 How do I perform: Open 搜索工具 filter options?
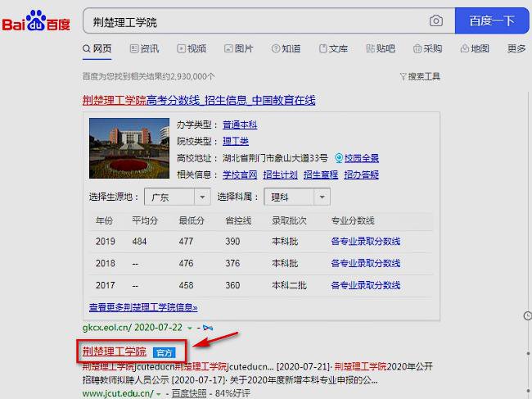pos(420,77)
